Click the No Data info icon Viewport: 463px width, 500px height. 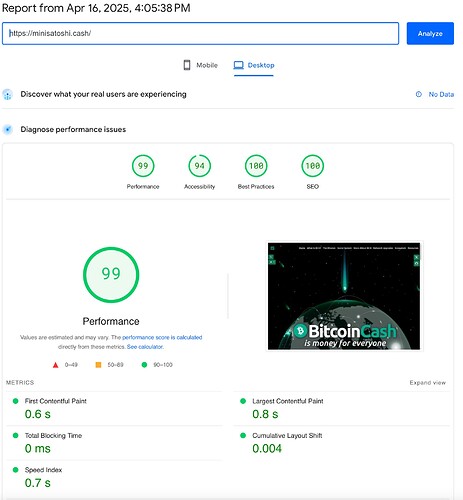coord(419,94)
